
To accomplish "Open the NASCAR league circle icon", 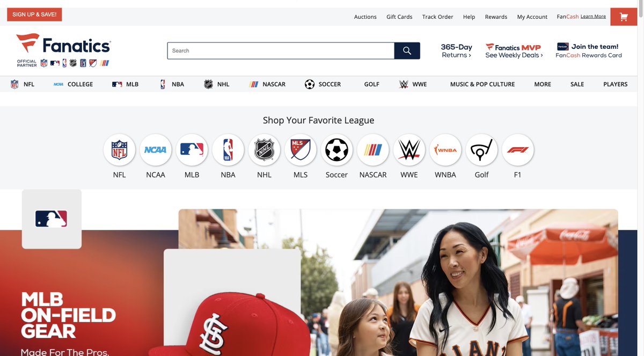I will 373,150.
